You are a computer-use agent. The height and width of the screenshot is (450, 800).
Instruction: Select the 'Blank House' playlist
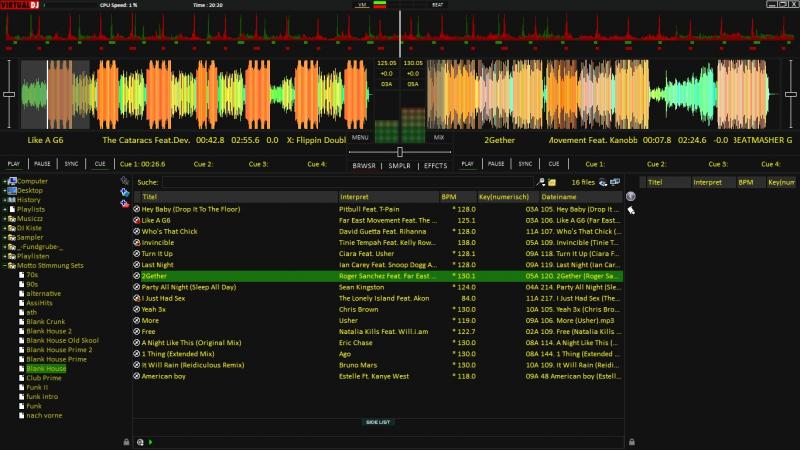[x=46, y=368]
